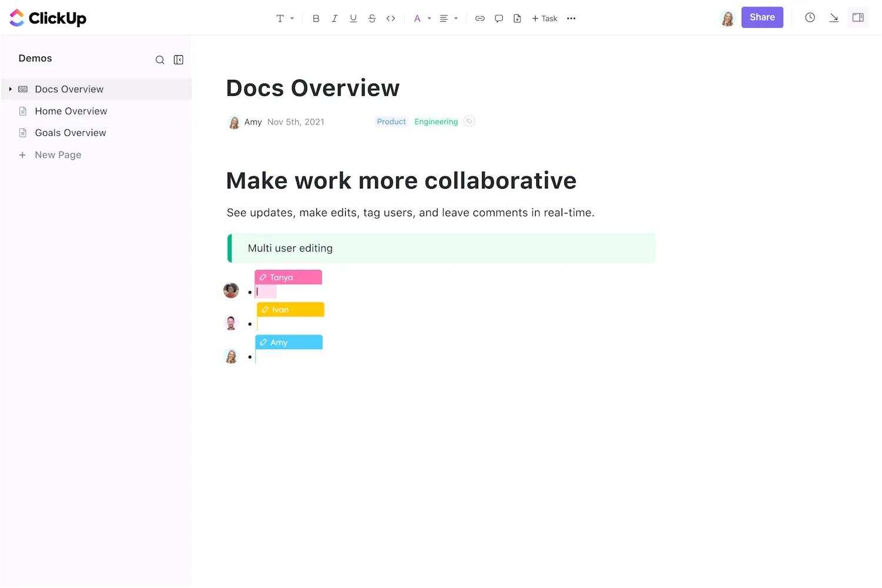Expand the Docs Overview tree arrow
Image resolution: width=882 pixels, height=588 pixels.
[11, 89]
